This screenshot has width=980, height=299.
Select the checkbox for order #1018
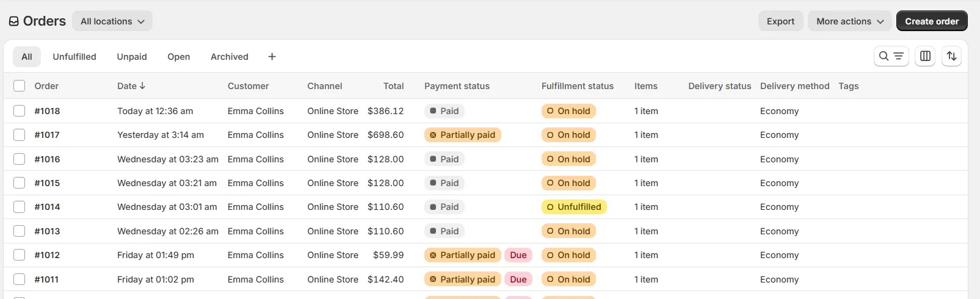coord(20,111)
